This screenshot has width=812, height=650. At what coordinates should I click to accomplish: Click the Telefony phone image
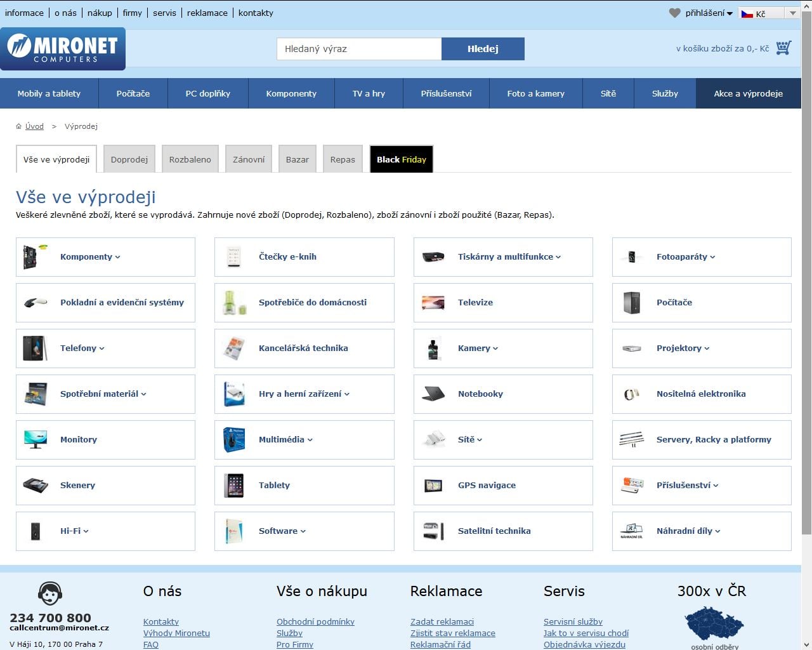(35, 348)
